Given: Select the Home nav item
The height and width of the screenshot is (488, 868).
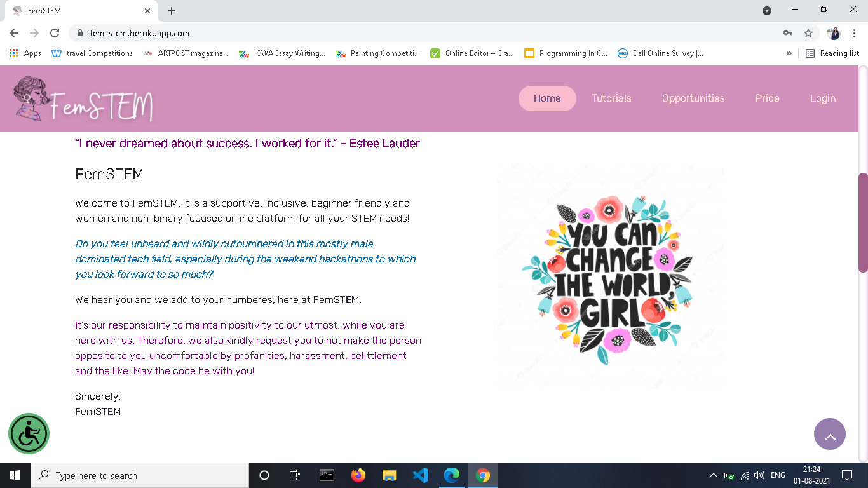Looking at the screenshot, I should (547, 98).
